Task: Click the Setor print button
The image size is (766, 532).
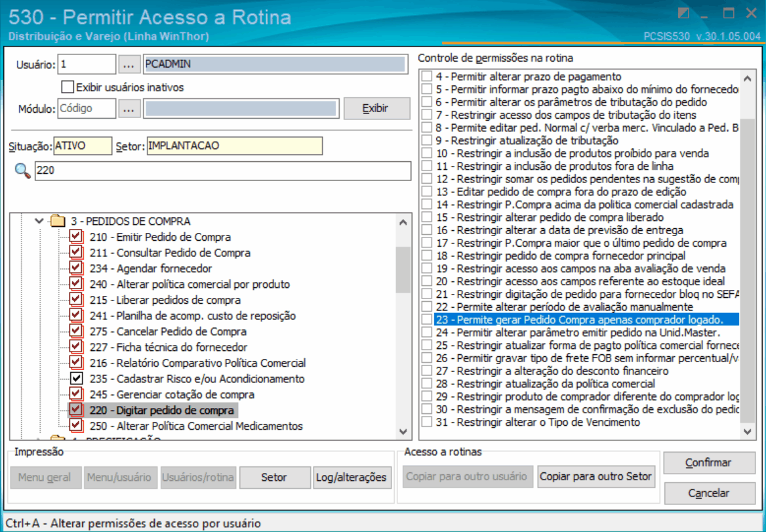Action: click(275, 478)
